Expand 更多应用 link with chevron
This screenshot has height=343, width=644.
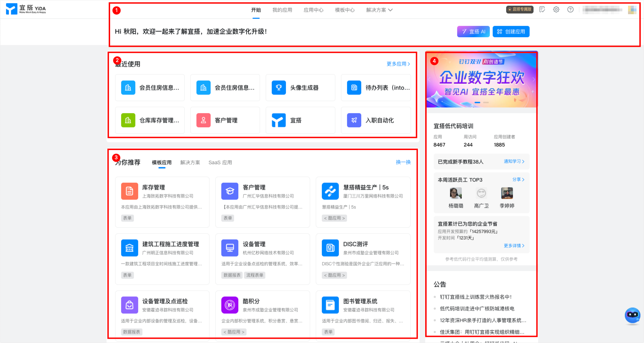click(x=399, y=64)
